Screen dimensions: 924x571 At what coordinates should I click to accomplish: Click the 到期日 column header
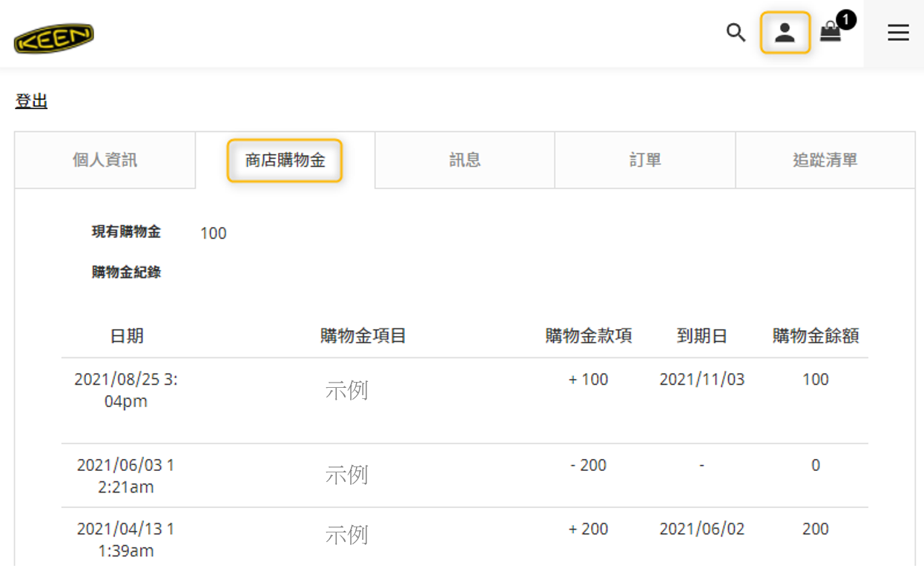[702, 336]
